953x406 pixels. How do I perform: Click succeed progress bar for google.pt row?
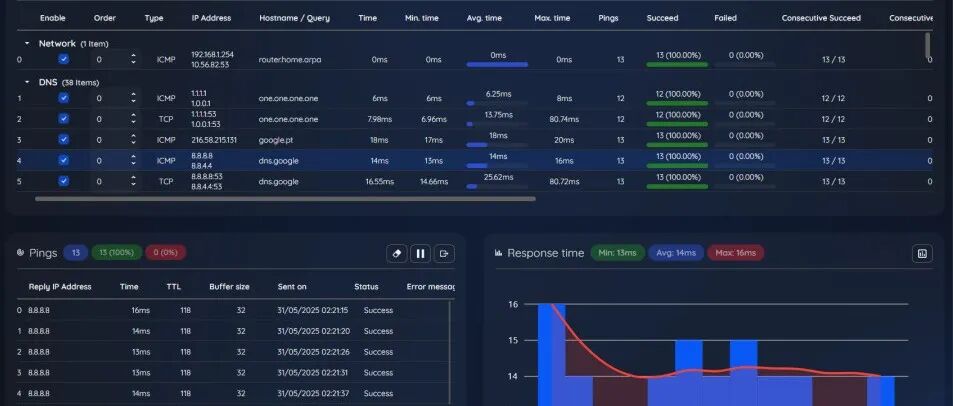pos(677,145)
